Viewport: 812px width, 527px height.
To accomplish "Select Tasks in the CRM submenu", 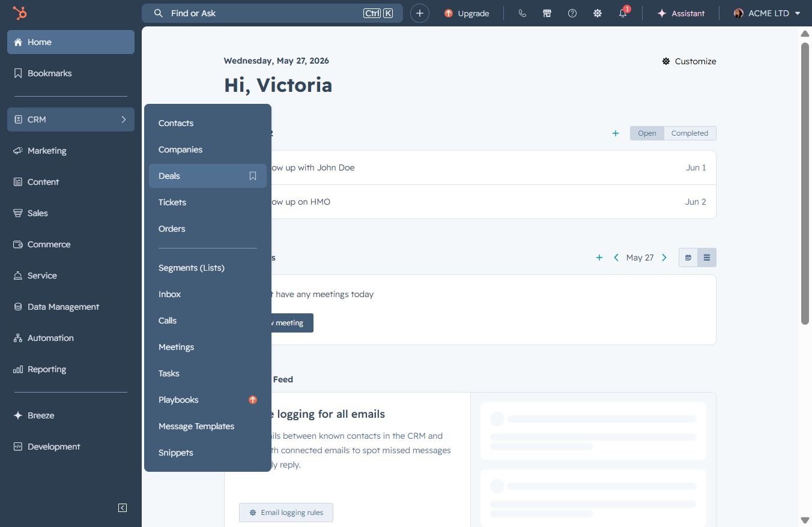I will pyautogui.click(x=208, y=373).
